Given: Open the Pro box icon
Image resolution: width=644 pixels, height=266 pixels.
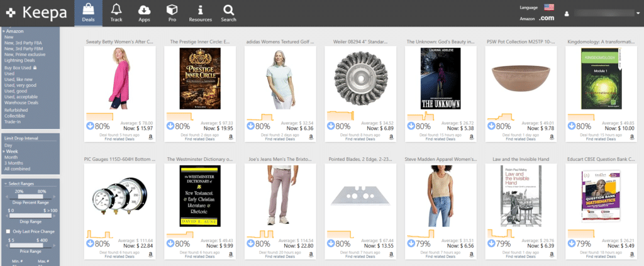Looking at the screenshot, I should (172, 9).
